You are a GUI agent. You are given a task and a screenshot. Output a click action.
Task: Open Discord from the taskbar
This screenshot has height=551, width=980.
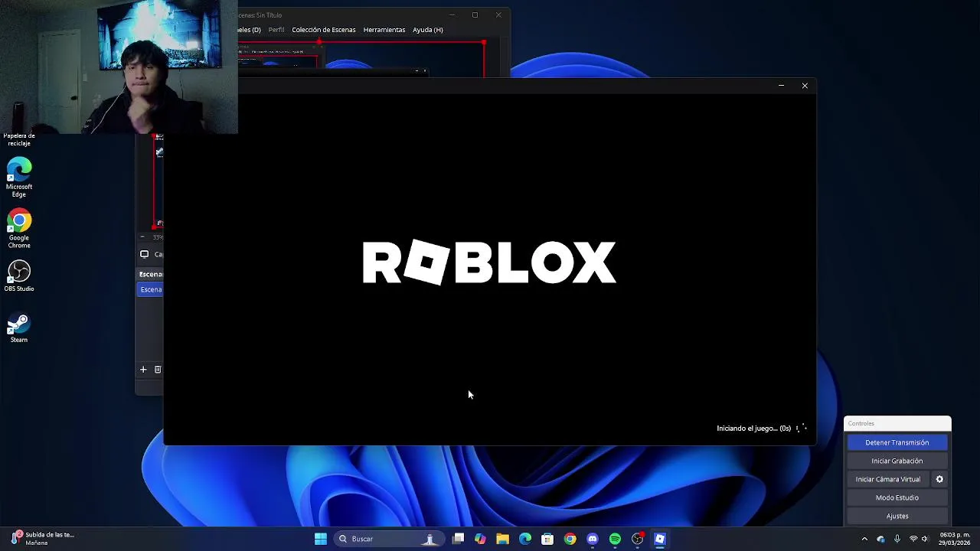pos(593,539)
